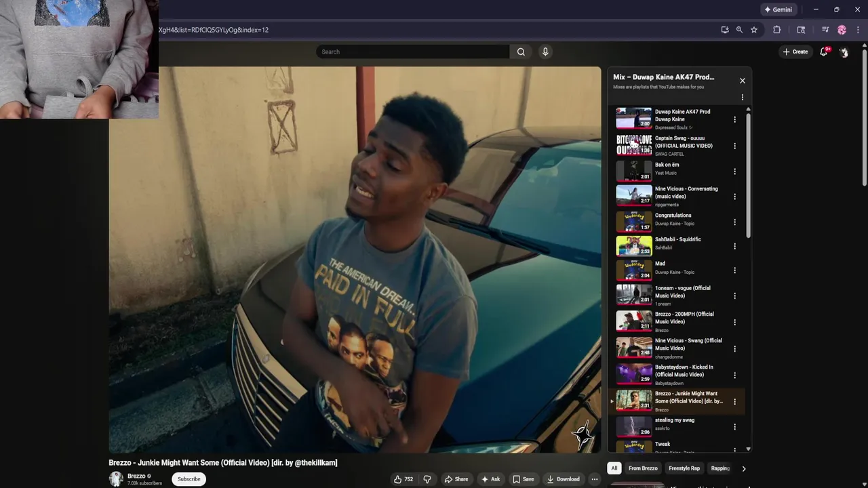Like the video with thumbs up

pyautogui.click(x=403, y=479)
